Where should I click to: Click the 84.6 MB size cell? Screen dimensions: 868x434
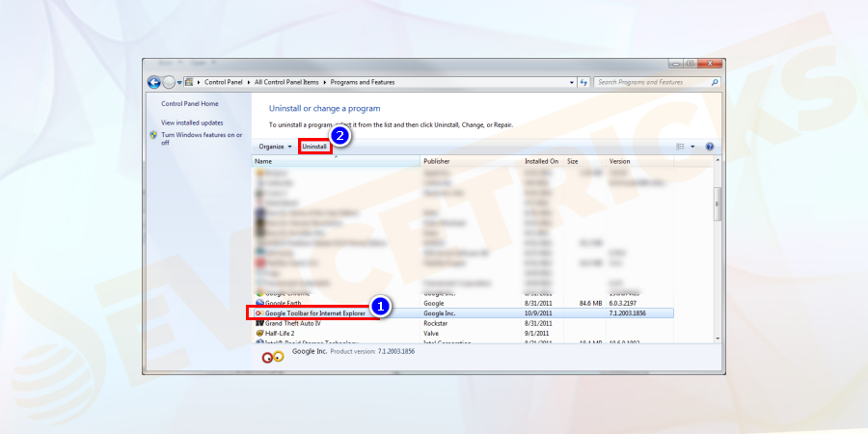[590, 304]
